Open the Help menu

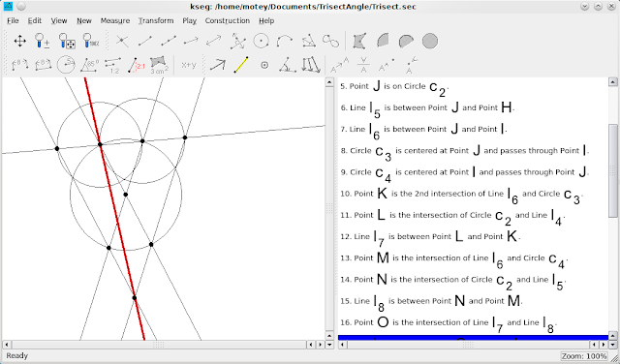point(266,20)
